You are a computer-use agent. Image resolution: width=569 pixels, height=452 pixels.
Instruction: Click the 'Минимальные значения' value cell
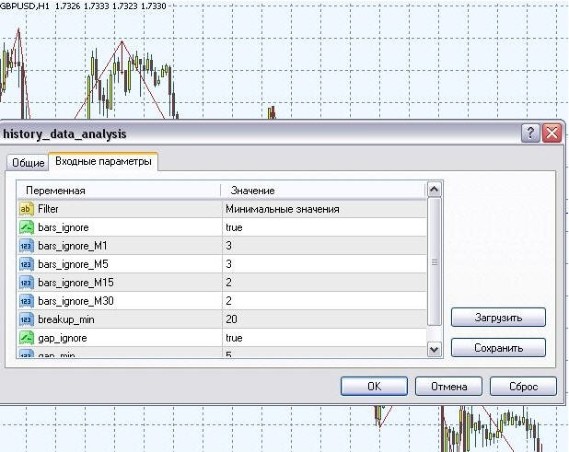(324, 209)
